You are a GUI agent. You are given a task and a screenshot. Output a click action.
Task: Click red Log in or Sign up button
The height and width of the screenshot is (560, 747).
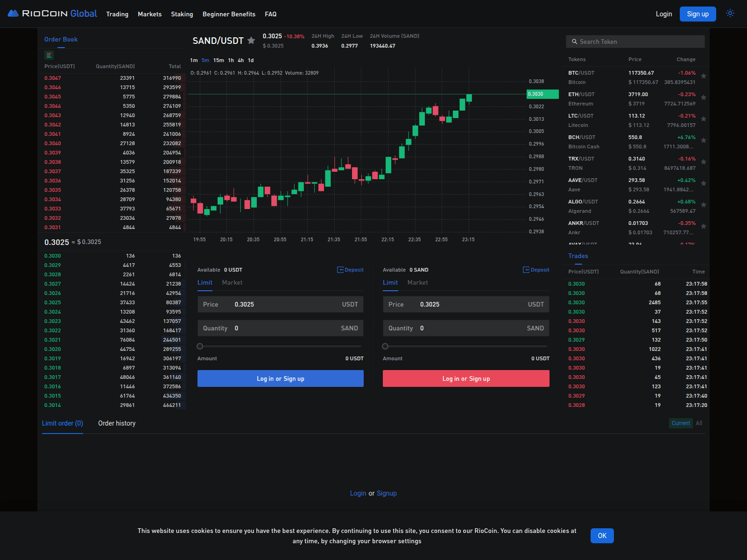coord(466,378)
